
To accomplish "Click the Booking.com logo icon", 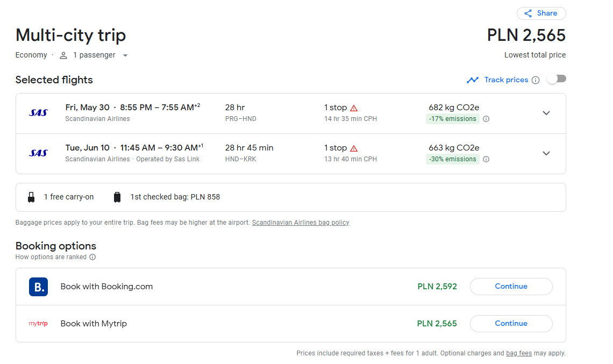I will tap(38, 287).
